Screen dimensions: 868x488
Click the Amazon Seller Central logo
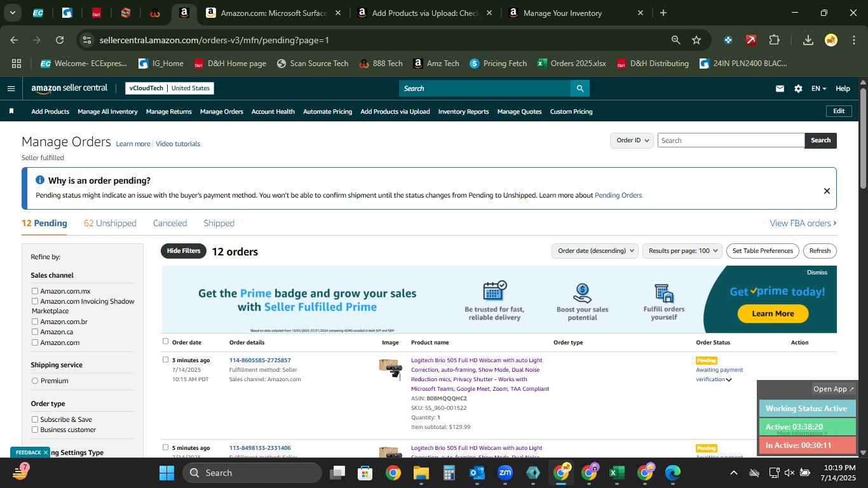(x=69, y=88)
